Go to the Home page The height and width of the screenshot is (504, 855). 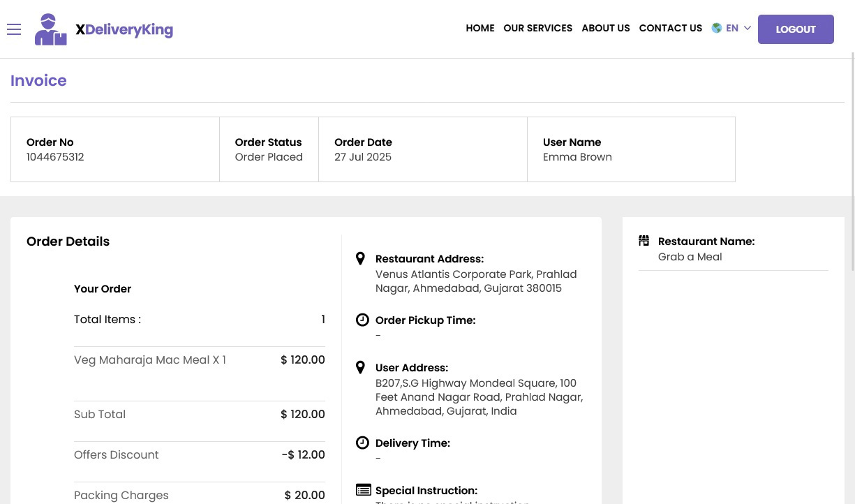(479, 29)
